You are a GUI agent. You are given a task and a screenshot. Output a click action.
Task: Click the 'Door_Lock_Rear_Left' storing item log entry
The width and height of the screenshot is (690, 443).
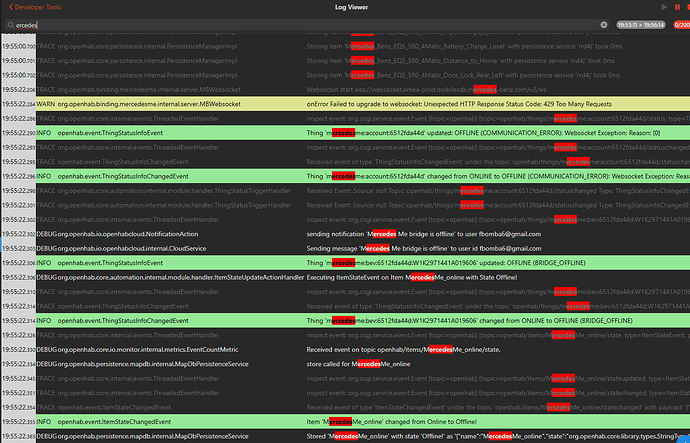point(463,75)
